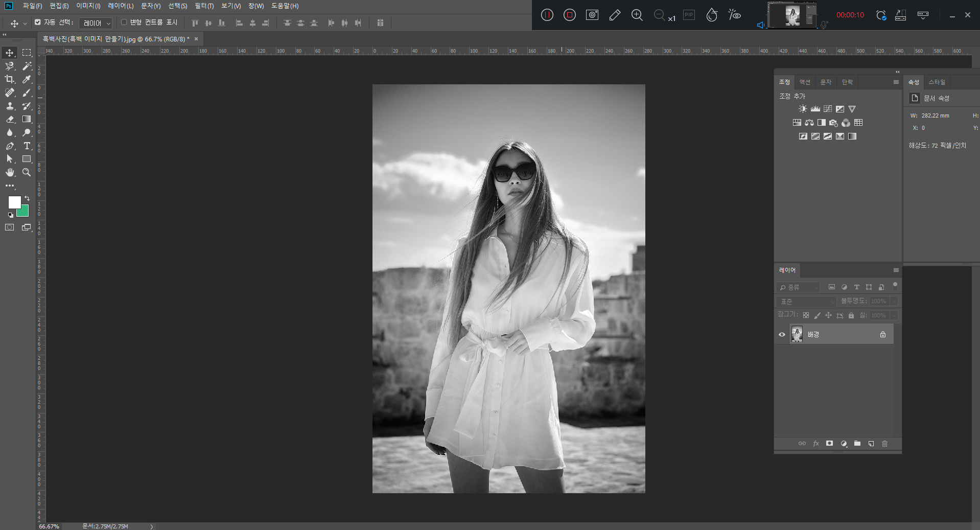Screen dimensions: 980x530
Task: Click the green background color swatch
Action: [24, 212]
